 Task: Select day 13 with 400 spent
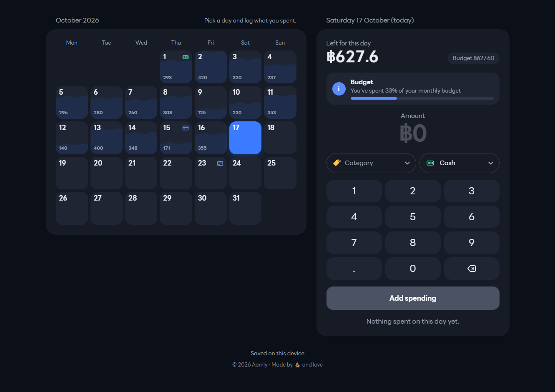pos(106,138)
